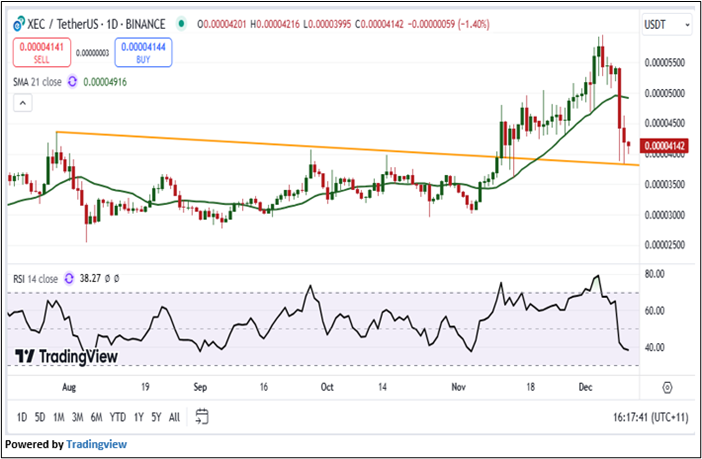Select the All time range
The height and width of the screenshot is (459, 702).
[x=175, y=417]
